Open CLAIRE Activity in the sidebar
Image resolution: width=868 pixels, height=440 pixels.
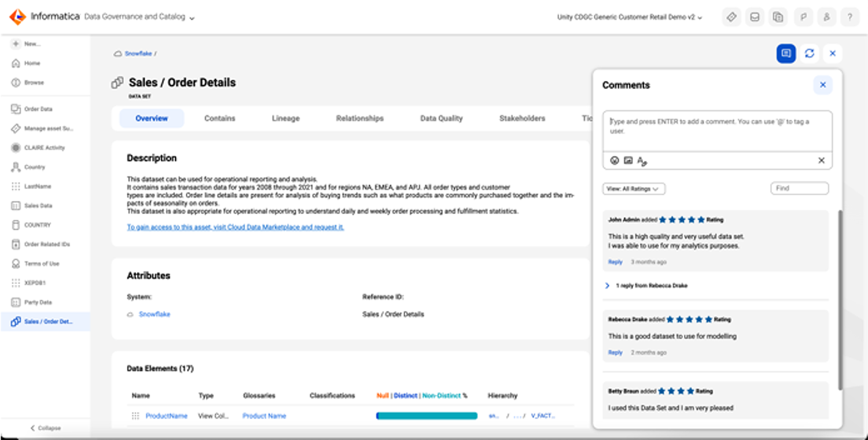(x=44, y=147)
